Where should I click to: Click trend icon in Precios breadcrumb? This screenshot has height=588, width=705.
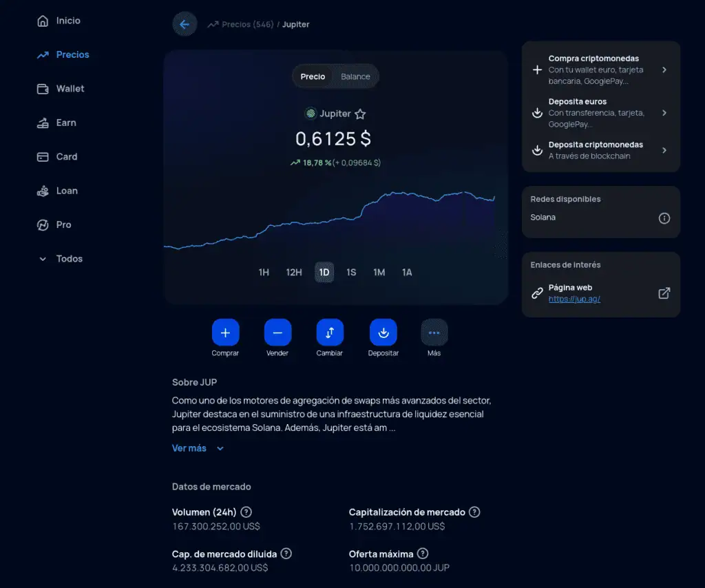[213, 24]
